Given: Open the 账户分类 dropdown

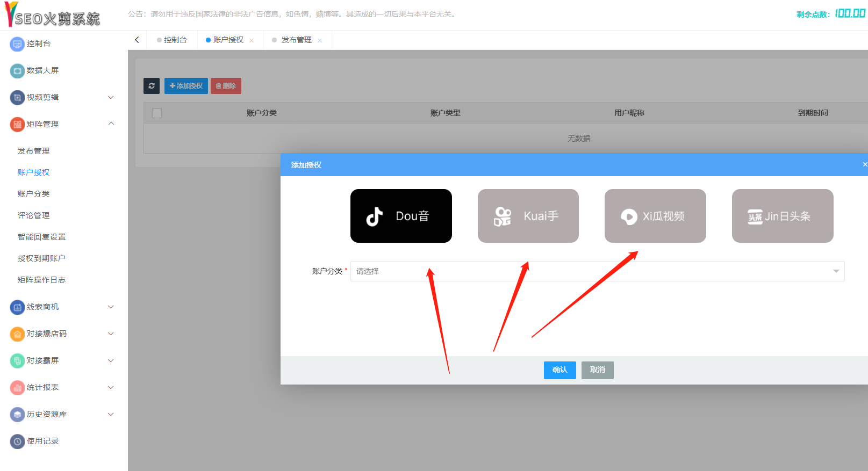Looking at the screenshot, I should (597, 271).
